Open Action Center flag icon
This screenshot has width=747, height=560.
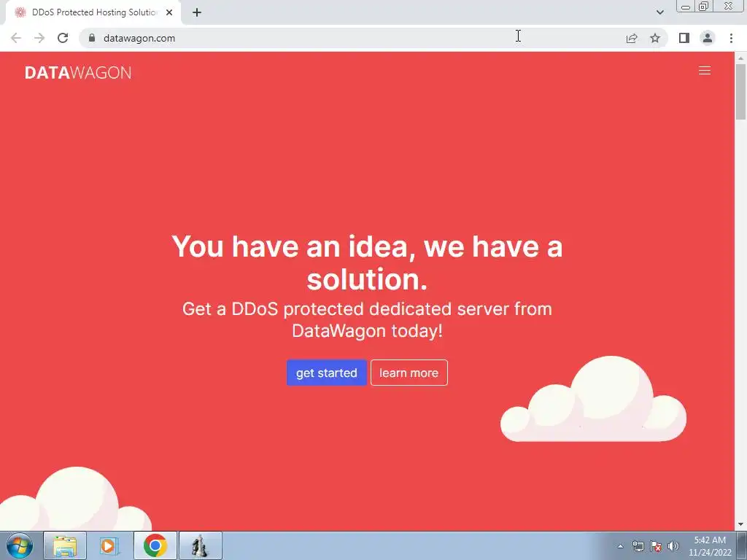click(656, 546)
